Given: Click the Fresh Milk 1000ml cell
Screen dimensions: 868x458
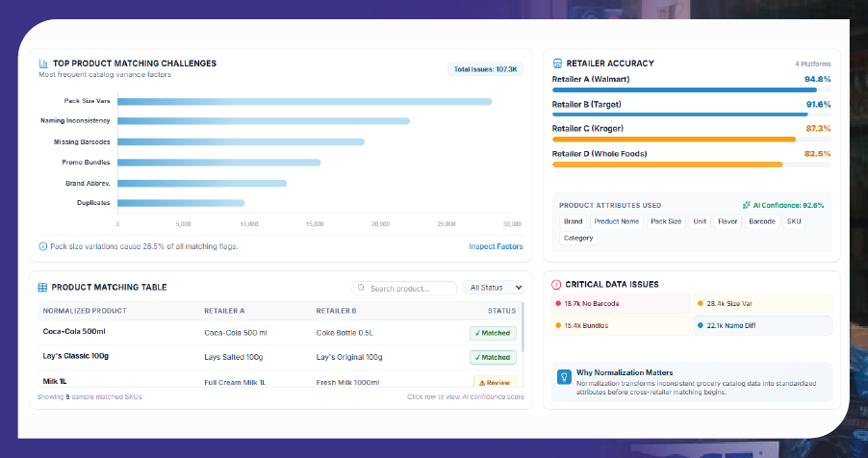Looking at the screenshot, I should point(347,382).
